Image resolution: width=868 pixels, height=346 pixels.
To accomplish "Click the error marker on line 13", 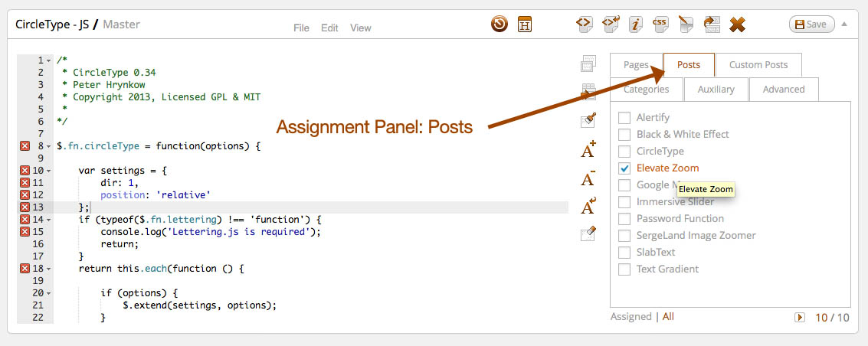I will [x=25, y=207].
